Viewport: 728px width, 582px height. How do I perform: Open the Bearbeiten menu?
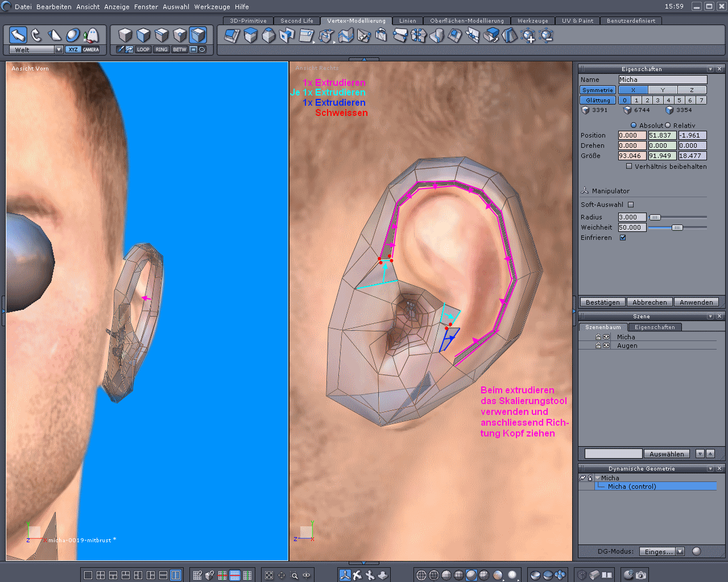54,7
